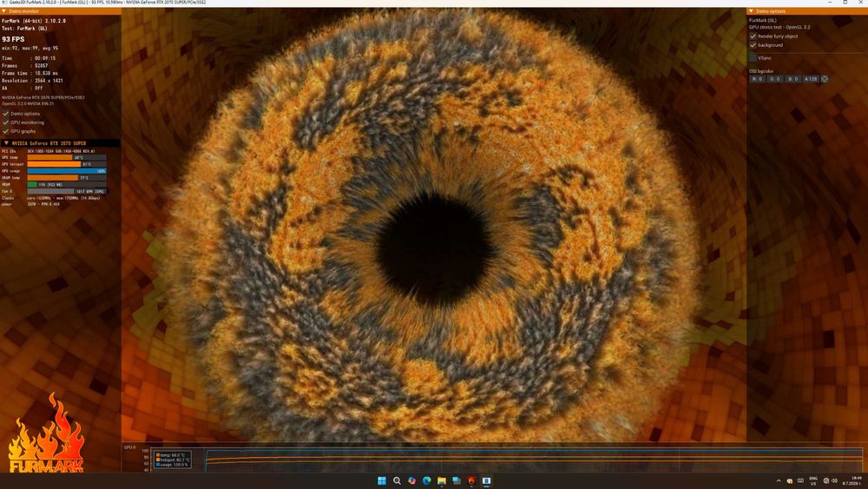Open Microsoft Edge from taskbar
Image resolution: width=868 pixels, height=489 pixels.
point(427,480)
